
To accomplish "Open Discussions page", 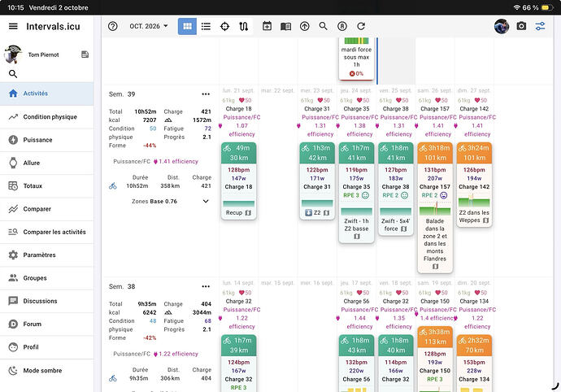I will (47, 301).
